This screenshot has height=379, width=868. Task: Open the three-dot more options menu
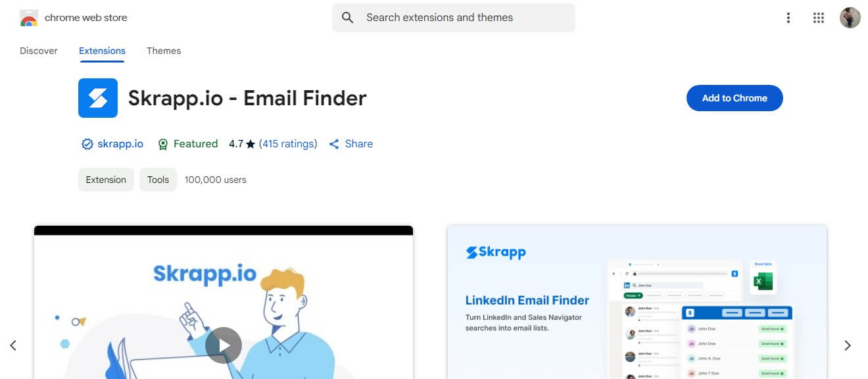pos(788,18)
